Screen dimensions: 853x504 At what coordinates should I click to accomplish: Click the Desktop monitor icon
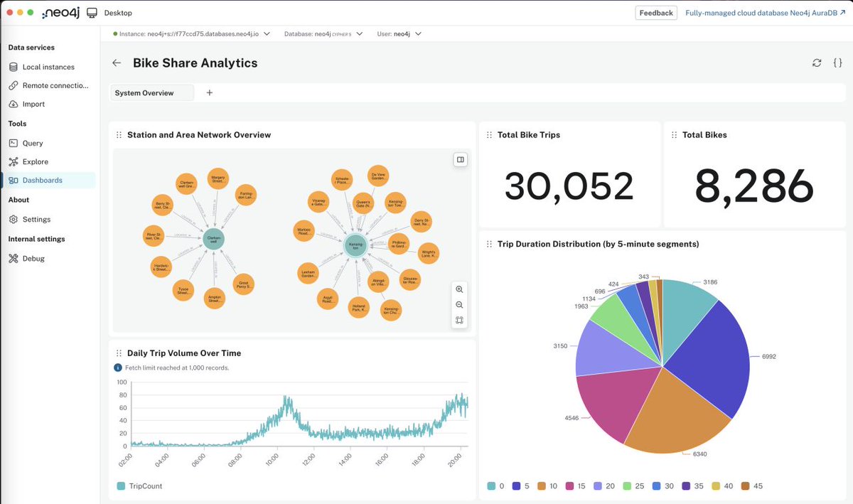92,13
